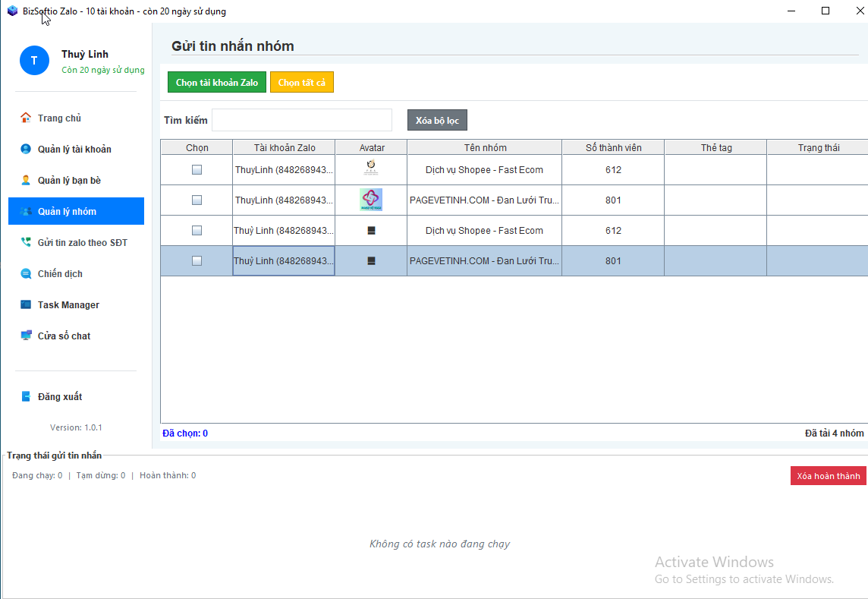
Task: Sort by Số thành viên column header
Action: pyautogui.click(x=613, y=147)
